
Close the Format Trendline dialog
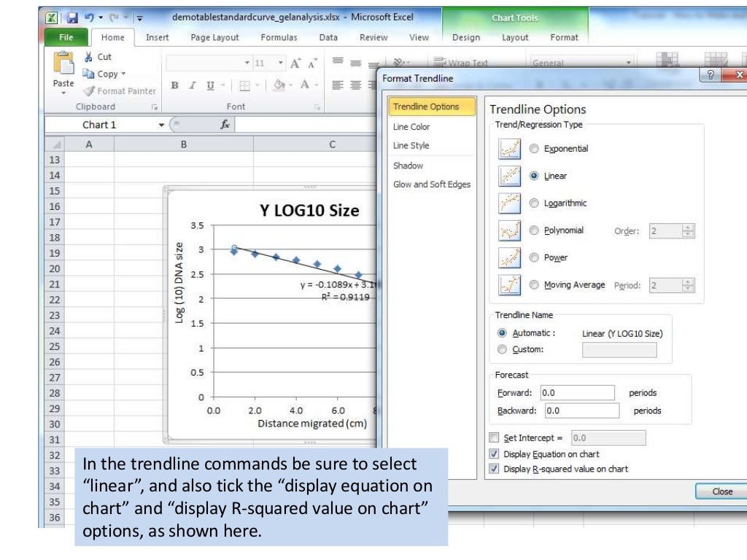(x=721, y=491)
